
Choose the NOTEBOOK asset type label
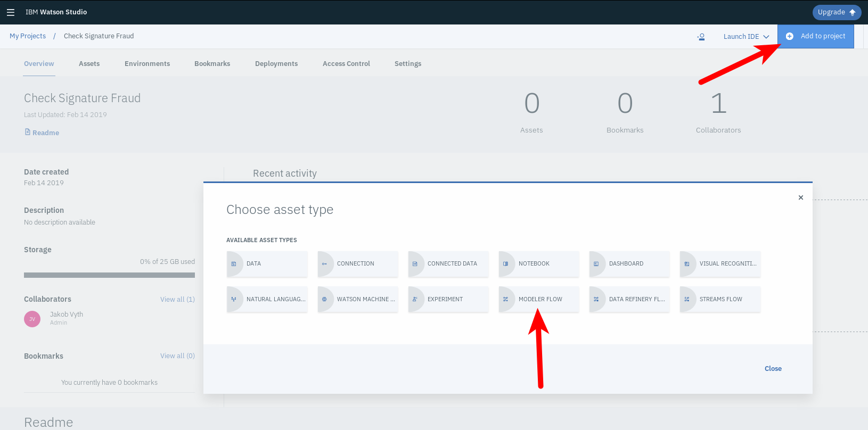click(534, 264)
